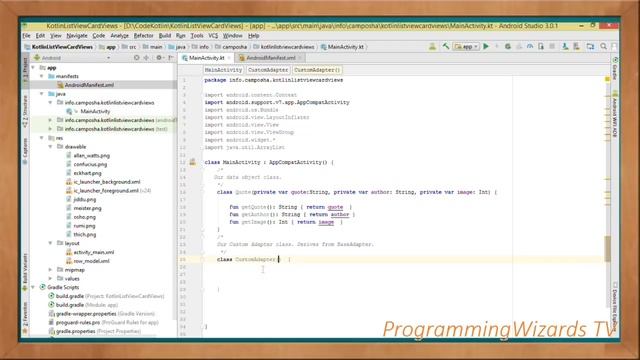Open the Refactor menu
This screenshot has height=360, width=640.
pos(144,36)
